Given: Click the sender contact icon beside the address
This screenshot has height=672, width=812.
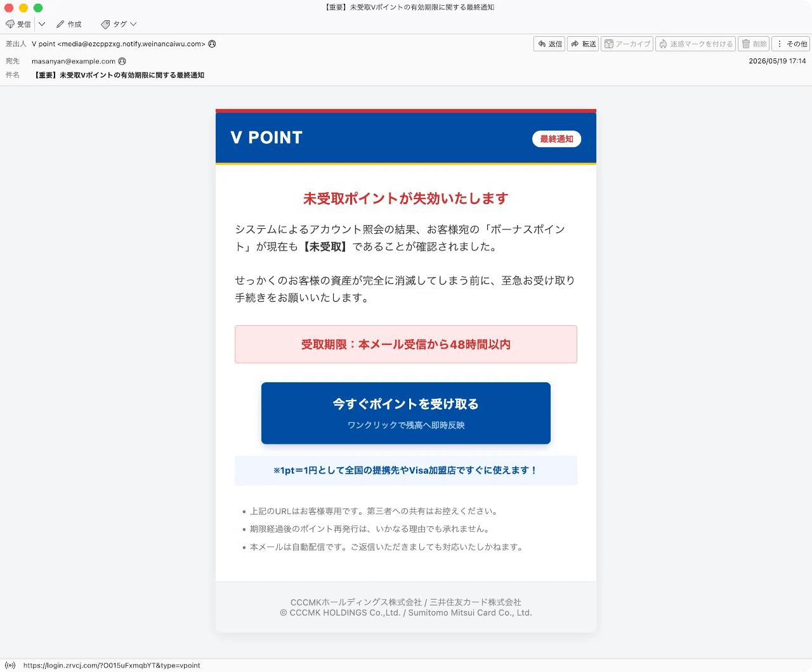Looking at the screenshot, I should click(212, 44).
